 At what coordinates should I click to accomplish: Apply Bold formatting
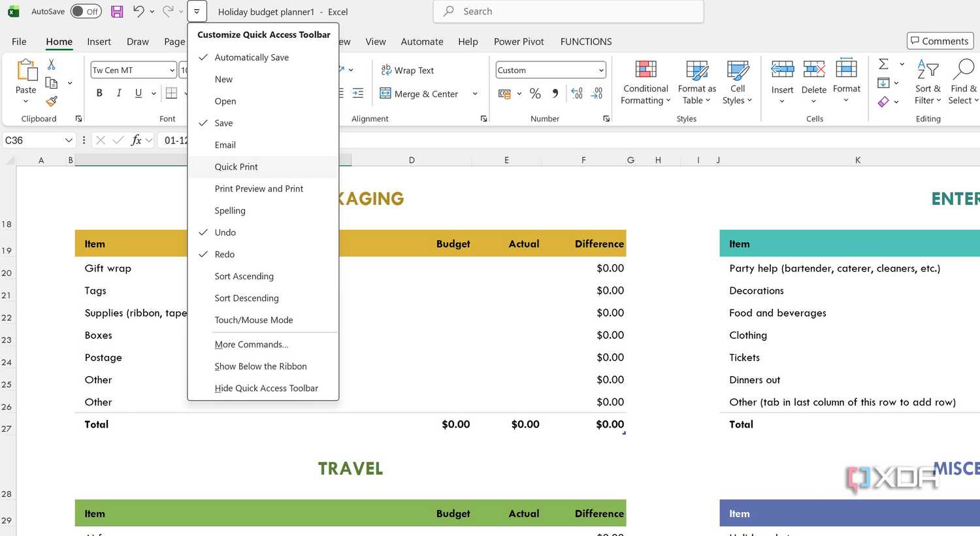coord(99,93)
